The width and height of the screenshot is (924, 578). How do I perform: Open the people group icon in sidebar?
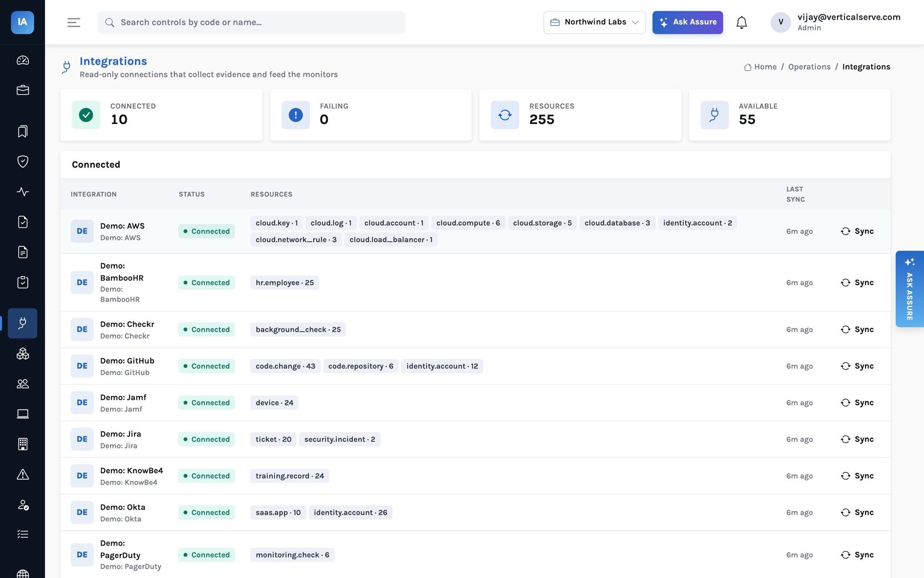[x=23, y=384]
